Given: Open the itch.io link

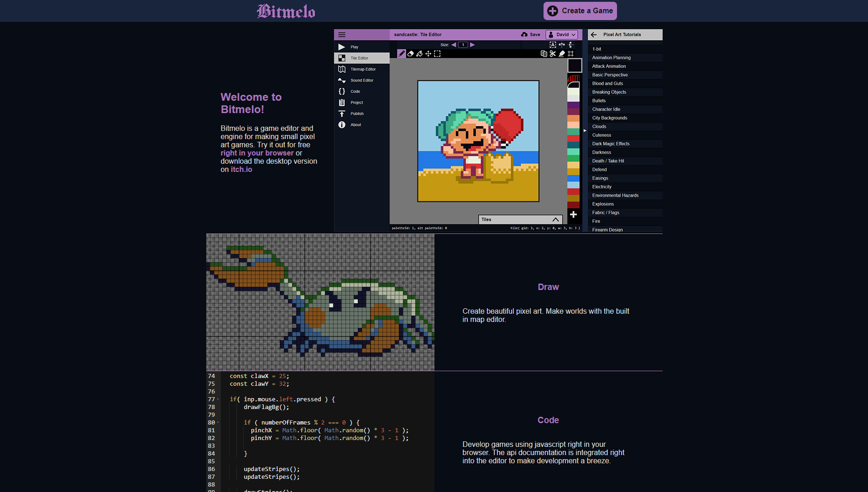Looking at the screenshot, I should point(241,169).
